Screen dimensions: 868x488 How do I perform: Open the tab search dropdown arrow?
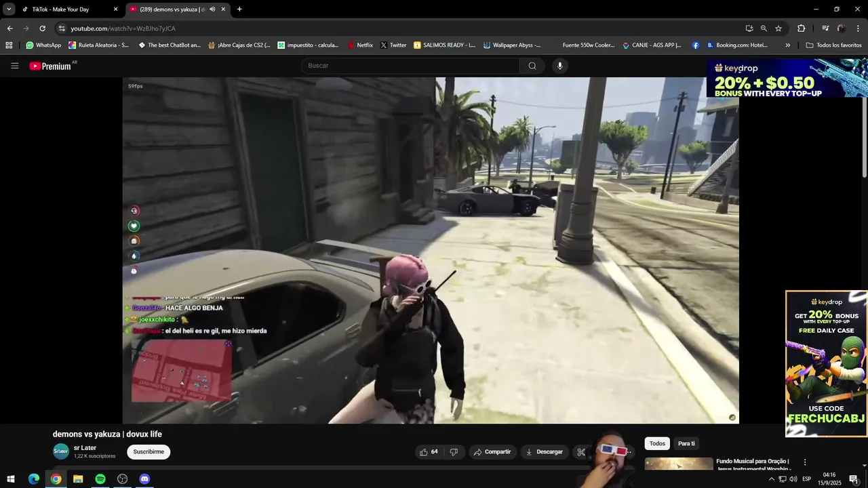point(9,9)
